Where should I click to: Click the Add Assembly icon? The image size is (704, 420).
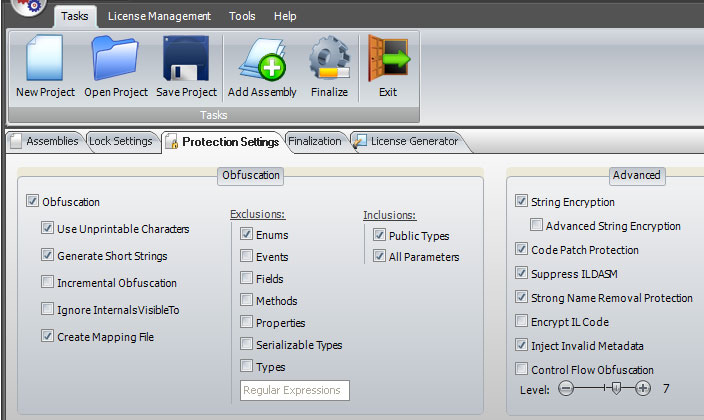(x=262, y=58)
